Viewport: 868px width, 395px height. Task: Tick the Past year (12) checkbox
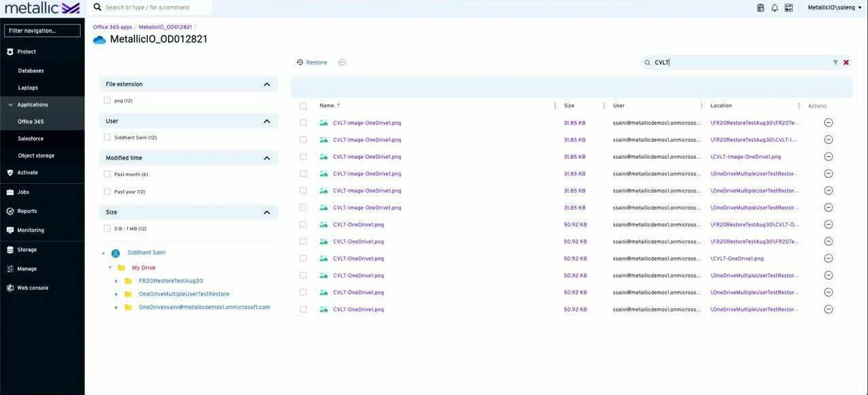click(x=107, y=191)
